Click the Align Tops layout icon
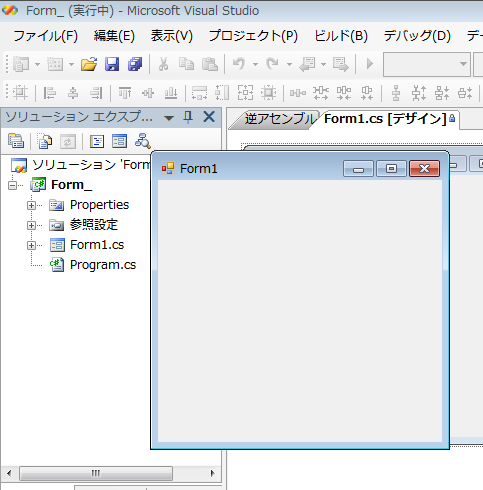This screenshot has width=483, height=490. tap(125, 93)
